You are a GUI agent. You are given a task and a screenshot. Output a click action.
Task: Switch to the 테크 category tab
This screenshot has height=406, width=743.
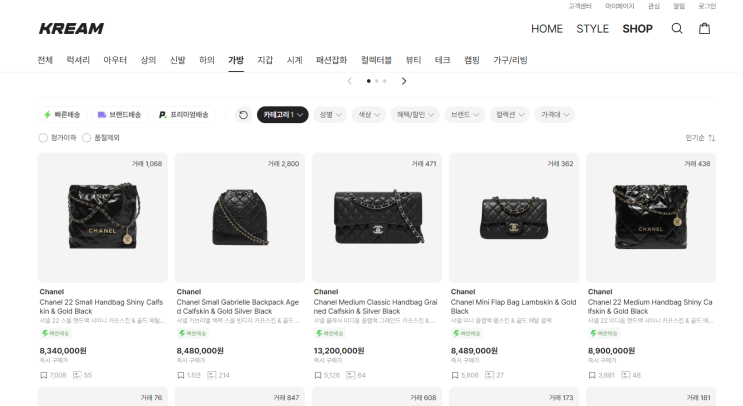[443, 60]
